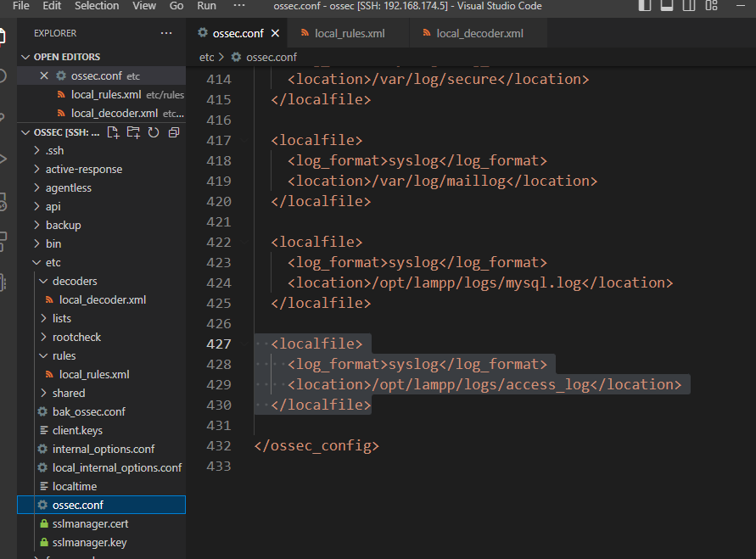Image resolution: width=756 pixels, height=559 pixels.
Task: Place cursor on closing ossec_config tag
Action: (x=316, y=445)
